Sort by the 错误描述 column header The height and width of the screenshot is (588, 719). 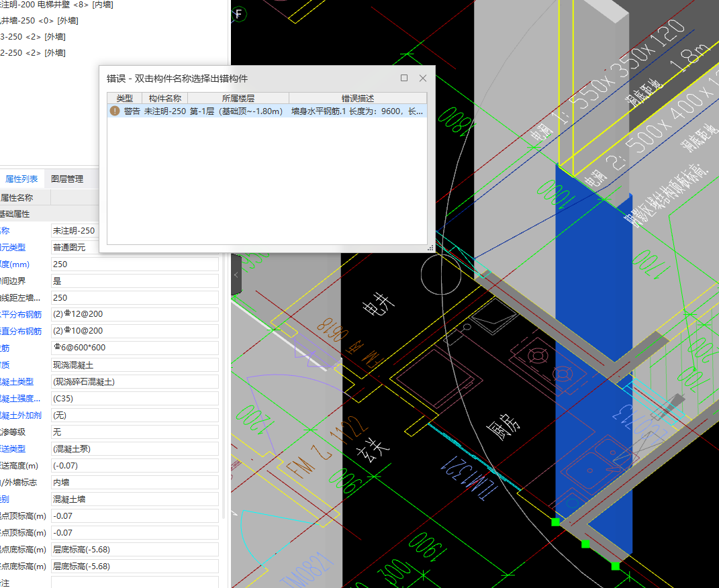pos(357,98)
